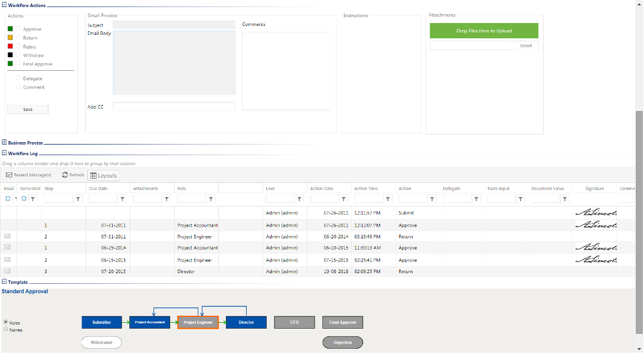Click the Standard Approval template title

(25, 291)
